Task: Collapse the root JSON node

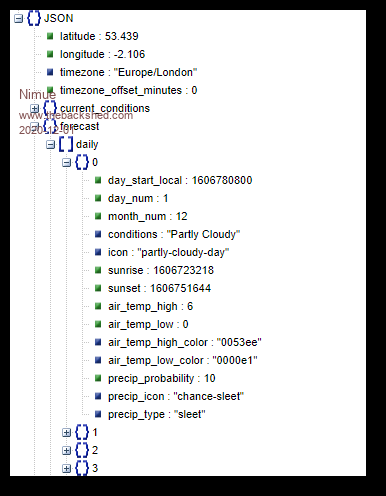Action: click(x=18, y=18)
